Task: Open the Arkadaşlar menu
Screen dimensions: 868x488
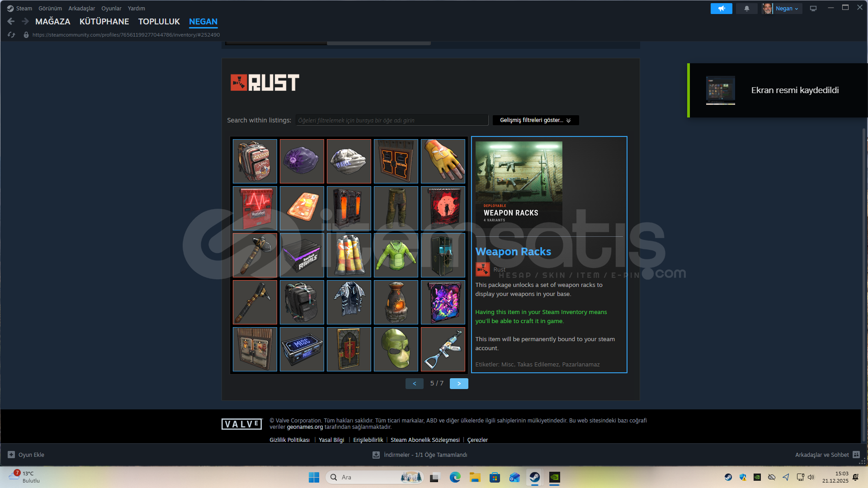Action: coord(81,9)
